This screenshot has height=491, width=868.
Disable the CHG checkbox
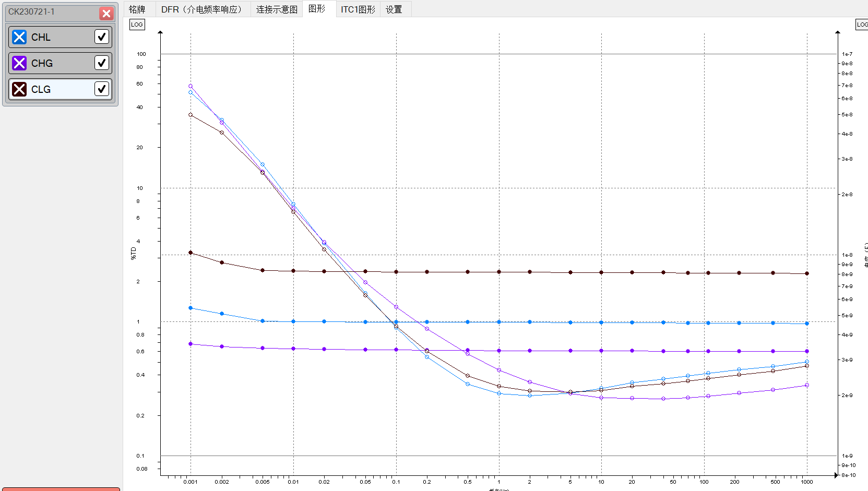(x=102, y=63)
